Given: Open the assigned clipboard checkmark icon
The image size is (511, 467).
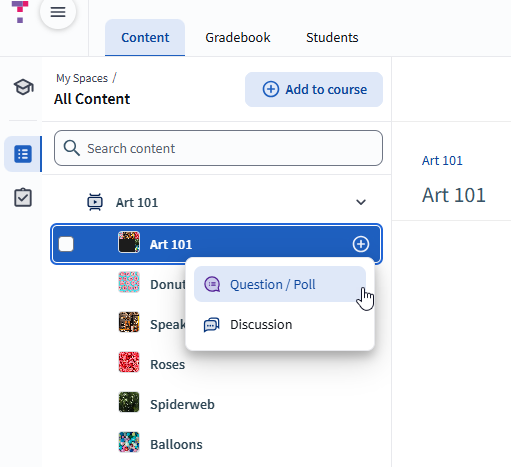Looking at the screenshot, I should 23,197.
